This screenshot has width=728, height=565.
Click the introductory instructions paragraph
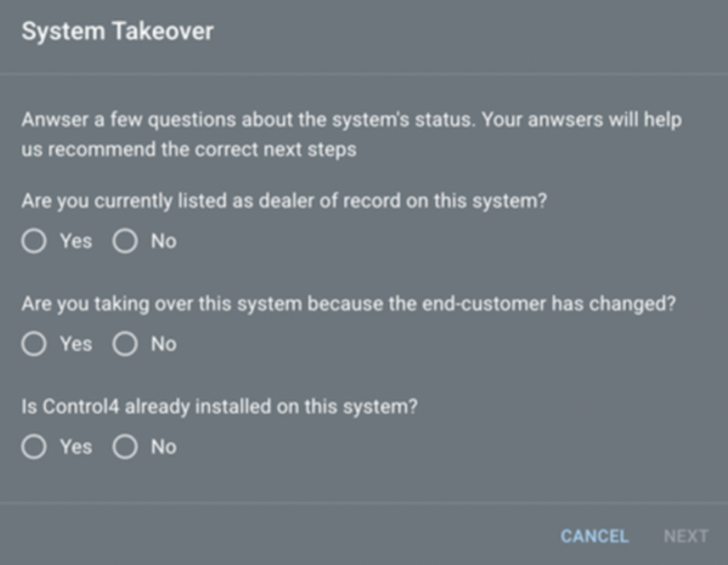tap(351, 134)
